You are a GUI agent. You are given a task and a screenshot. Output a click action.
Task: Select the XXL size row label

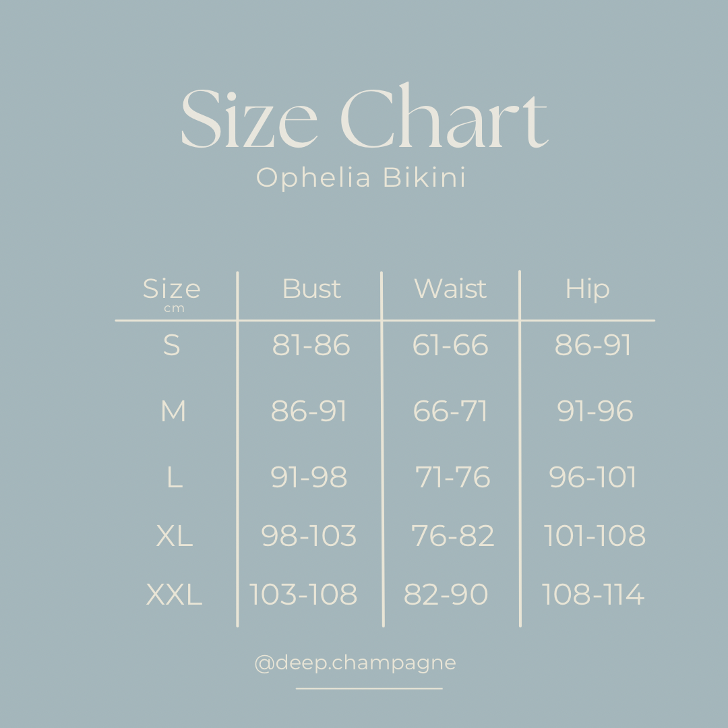174,595
